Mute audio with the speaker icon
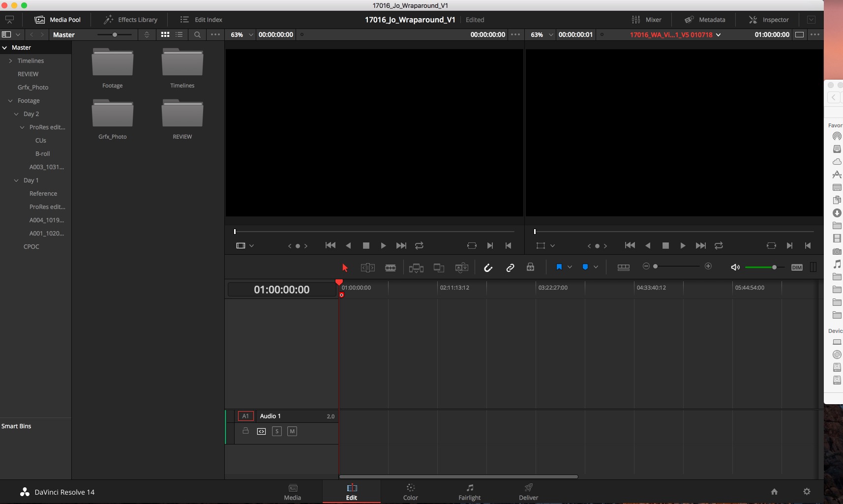 [x=735, y=267]
